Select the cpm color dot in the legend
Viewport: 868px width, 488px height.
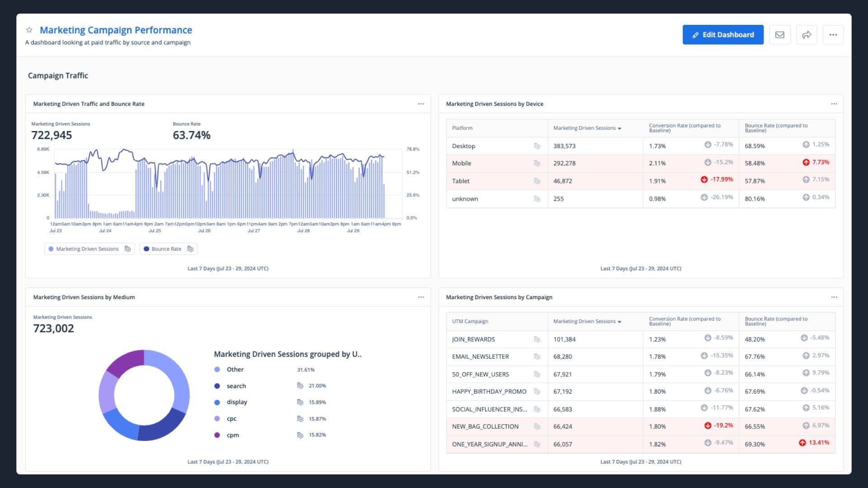tap(216, 435)
